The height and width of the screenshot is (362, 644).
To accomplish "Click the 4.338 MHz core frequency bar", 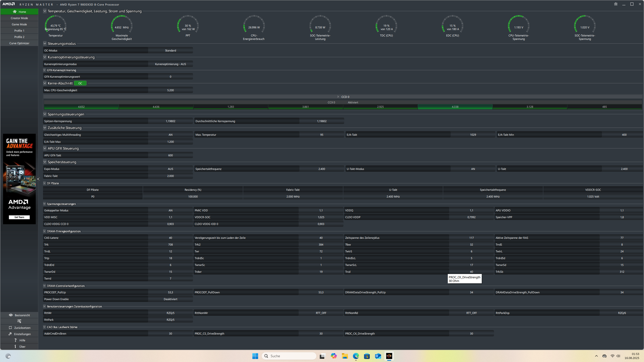I will 455,107.
